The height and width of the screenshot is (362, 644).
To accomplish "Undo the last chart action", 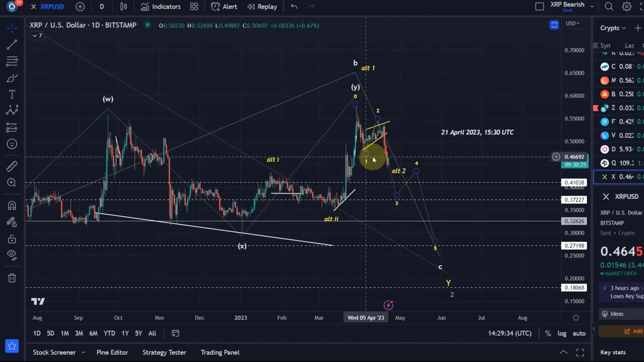I will coord(294,7).
